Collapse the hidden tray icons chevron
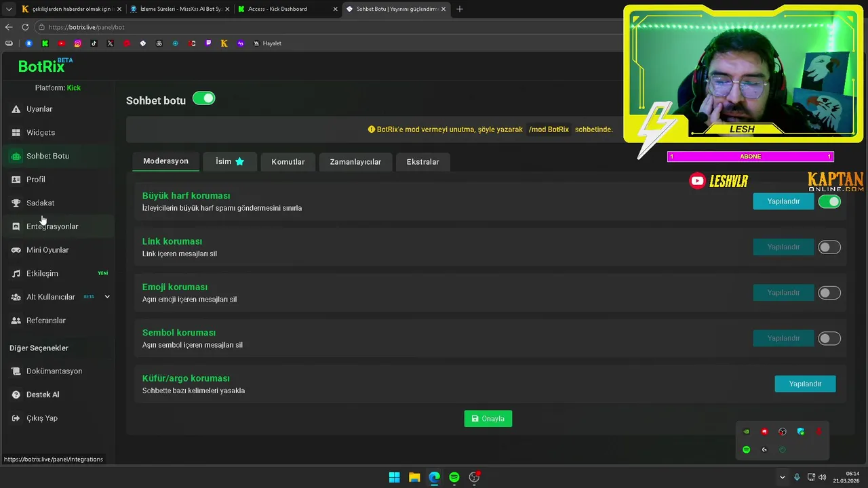868x488 pixels. click(x=782, y=477)
